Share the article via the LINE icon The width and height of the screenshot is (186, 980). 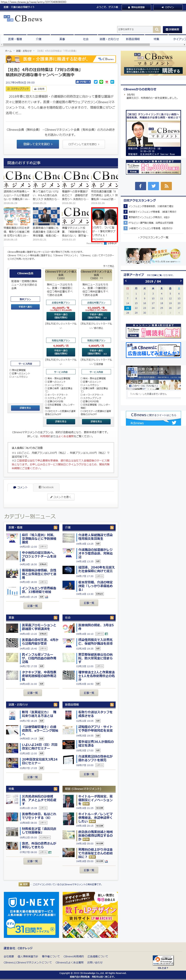(101, 82)
